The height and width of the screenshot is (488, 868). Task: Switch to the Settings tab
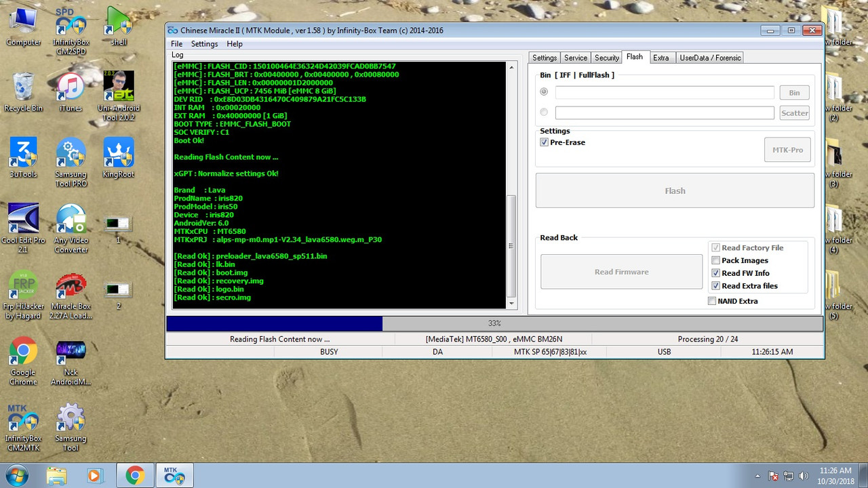(x=544, y=58)
